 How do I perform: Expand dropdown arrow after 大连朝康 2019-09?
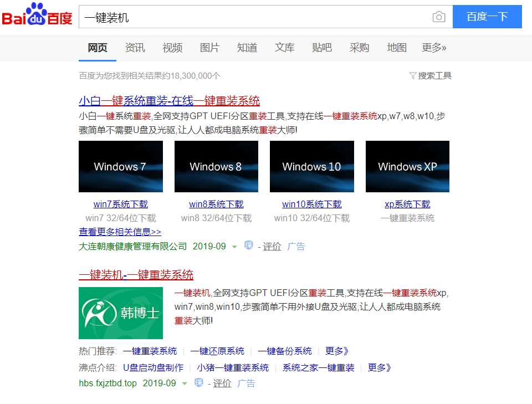pos(234,247)
